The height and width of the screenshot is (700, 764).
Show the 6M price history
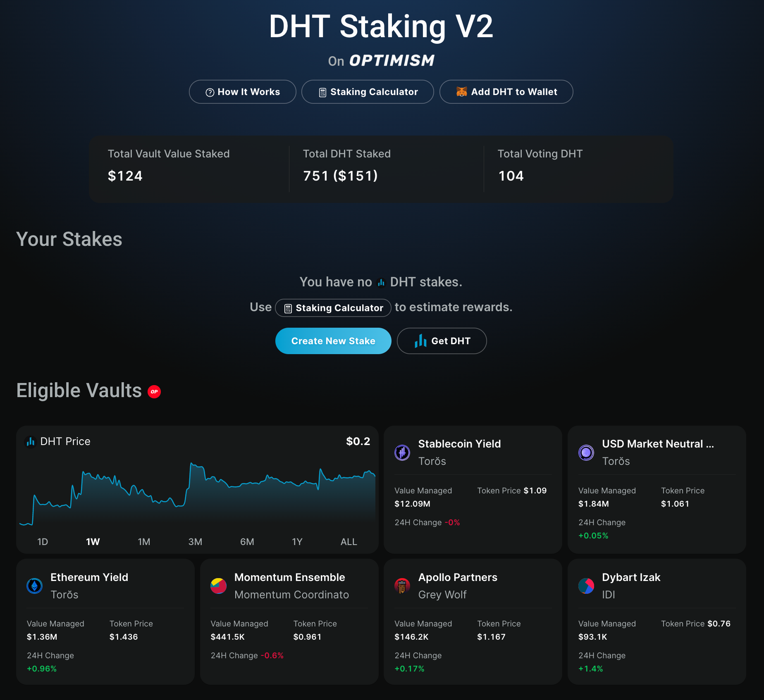pos(247,542)
